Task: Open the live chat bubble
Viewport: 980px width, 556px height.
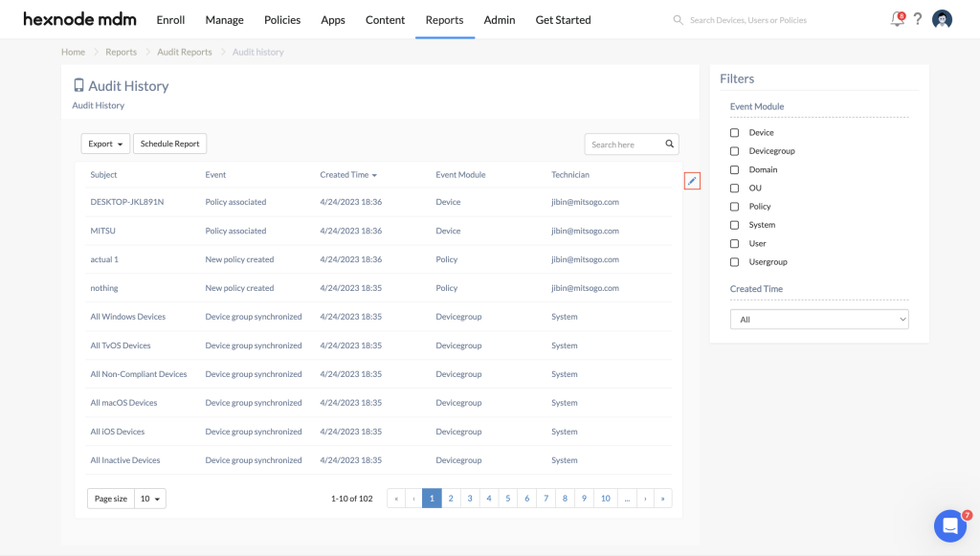Action: pos(949,525)
